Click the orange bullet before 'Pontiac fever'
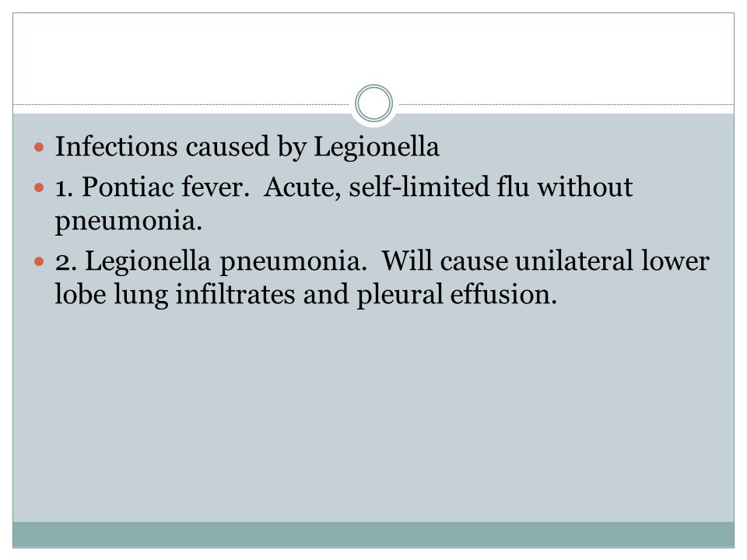Viewport: 747px width, 560px height. pos(39,187)
